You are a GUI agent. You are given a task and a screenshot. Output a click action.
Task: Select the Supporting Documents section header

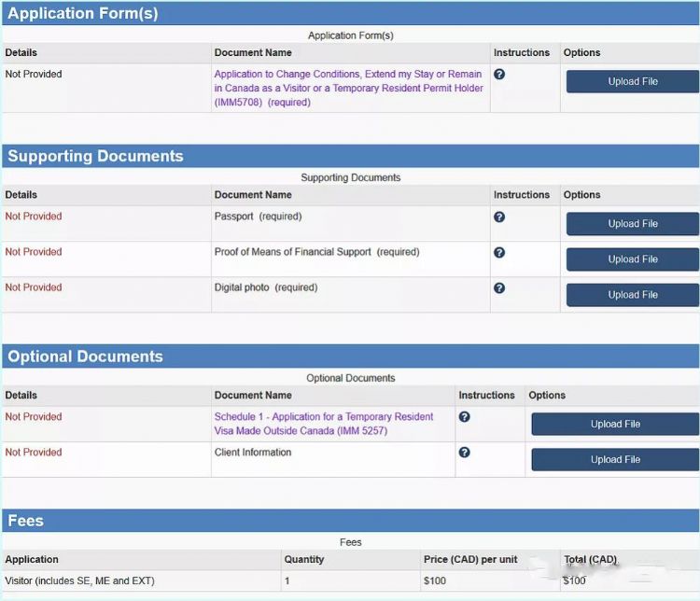tap(95, 156)
